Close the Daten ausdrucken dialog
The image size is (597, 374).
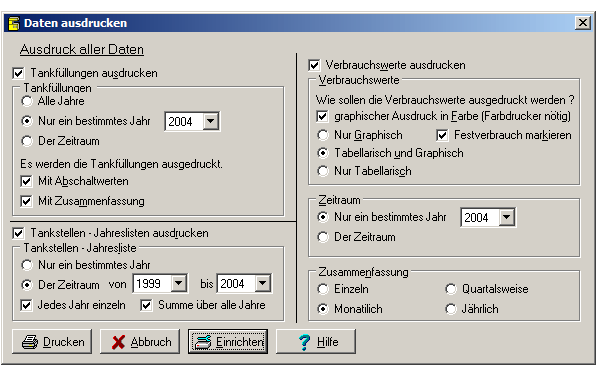[x=583, y=23]
